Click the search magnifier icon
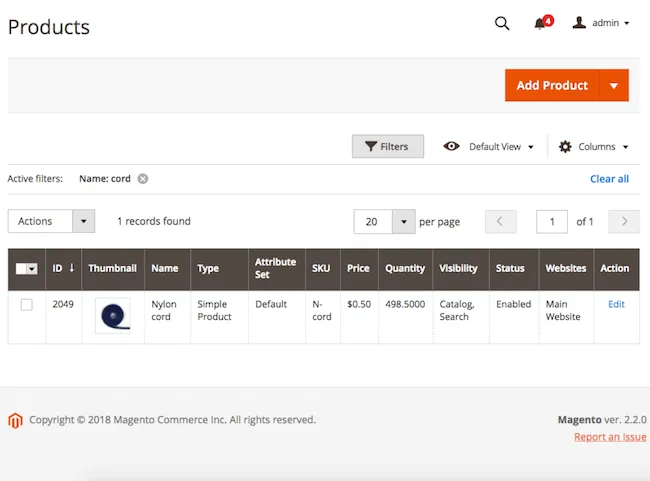This screenshot has width=650, height=481. [502, 23]
